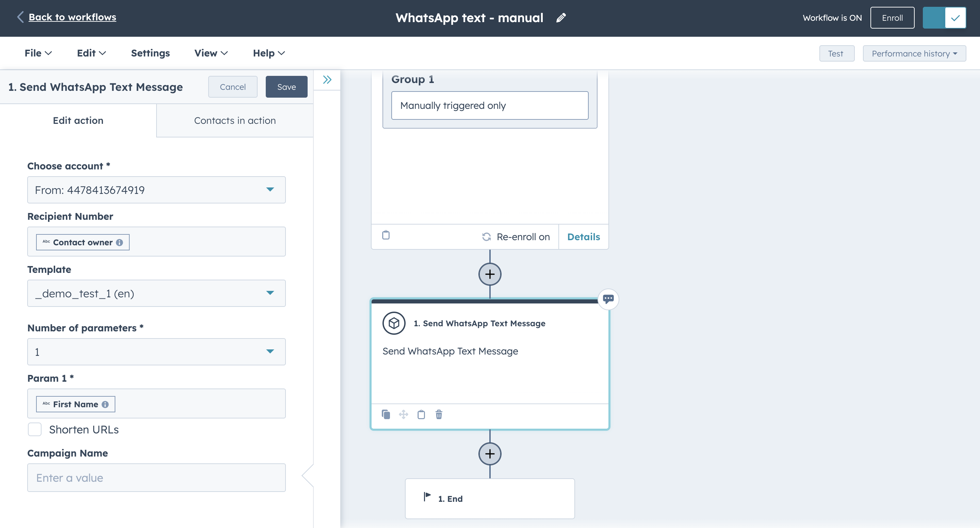Click the pencil icon to rename workflow
The image size is (980, 528).
click(561, 18)
